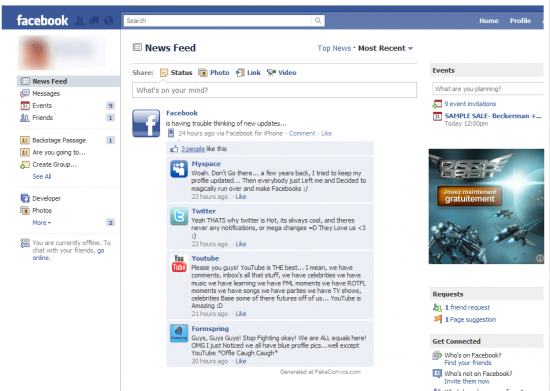Click the Facebook logo in header
The height and width of the screenshot is (391, 550).
click(x=42, y=20)
